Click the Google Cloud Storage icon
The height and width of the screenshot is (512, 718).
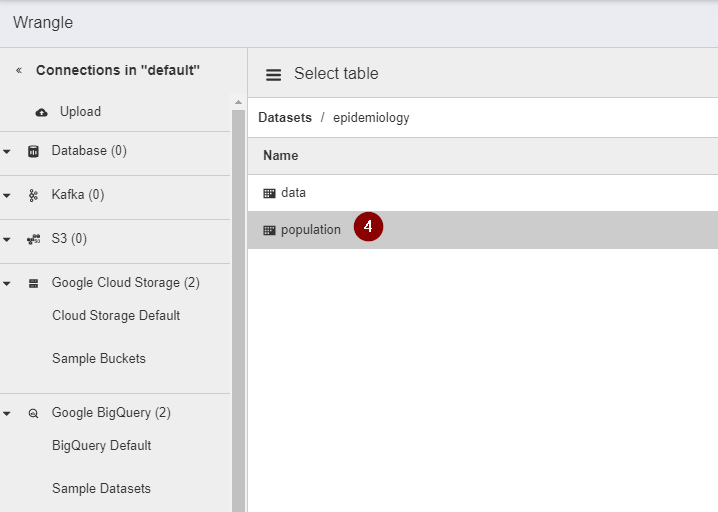(x=33, y=283)
